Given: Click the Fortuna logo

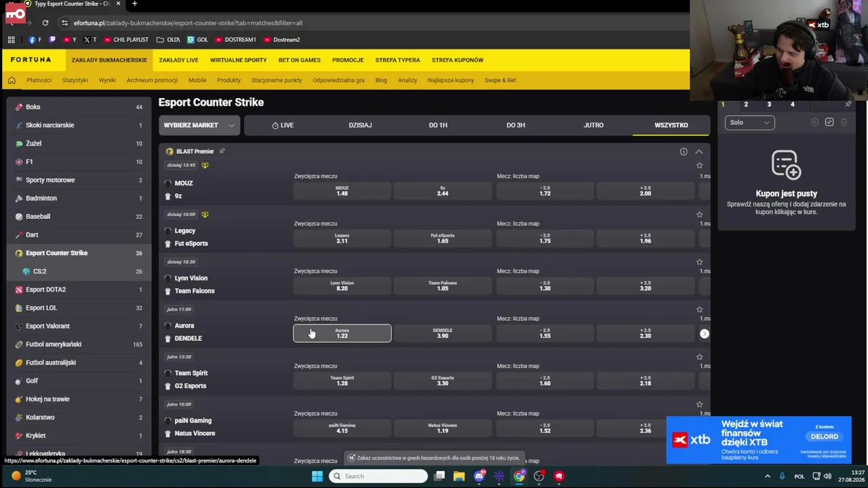Looking at the screenshot, I should [x=31, y=60].
